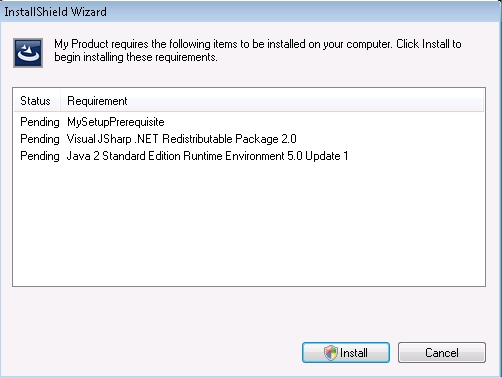502x378 pixels.
Task: Click empty area of the requirements list
Action: (249, 223)
